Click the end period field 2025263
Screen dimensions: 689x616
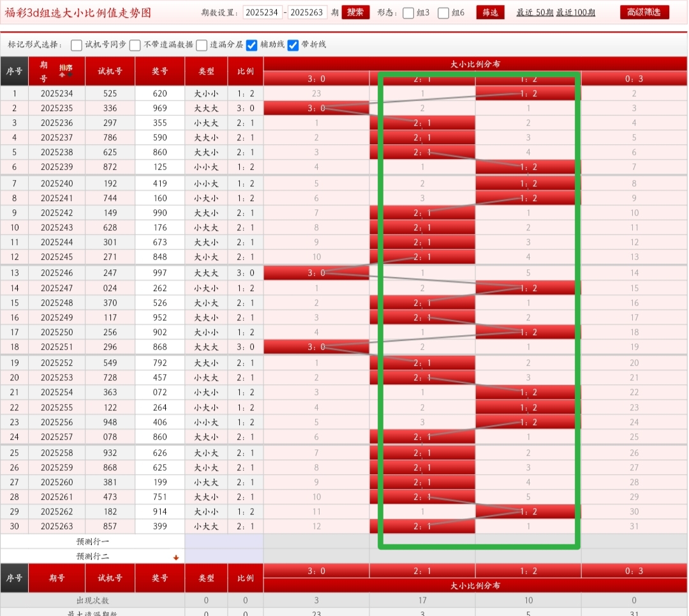point(307,12)
